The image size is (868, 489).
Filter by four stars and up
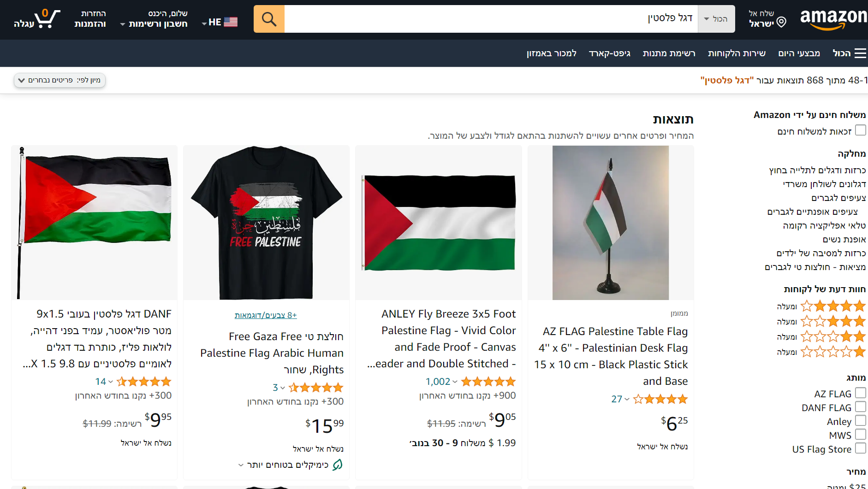click(833, 306)
